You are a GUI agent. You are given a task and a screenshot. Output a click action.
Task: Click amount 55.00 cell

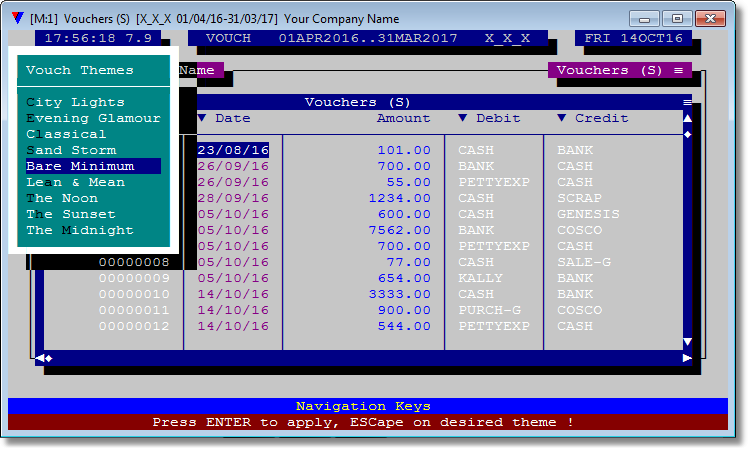408,182
